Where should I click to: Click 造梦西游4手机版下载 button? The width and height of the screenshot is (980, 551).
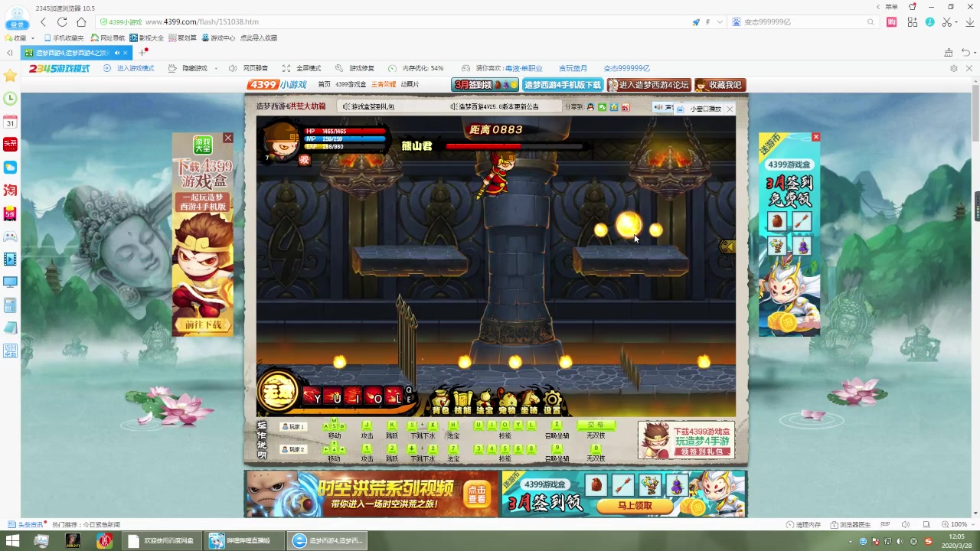[563, 85]
